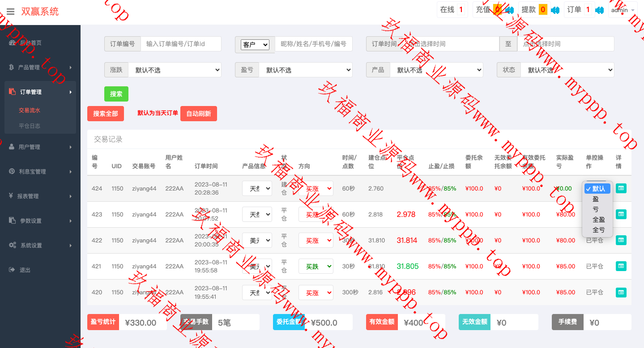Collapse the 订单管理 sidebar section
644x348 pixels.
[x=40, y=92]
